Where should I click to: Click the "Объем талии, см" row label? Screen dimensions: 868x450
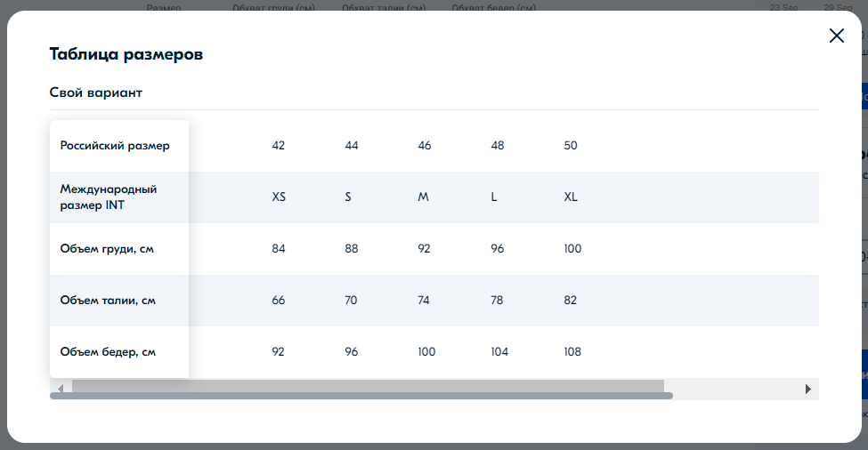point(108,301)
